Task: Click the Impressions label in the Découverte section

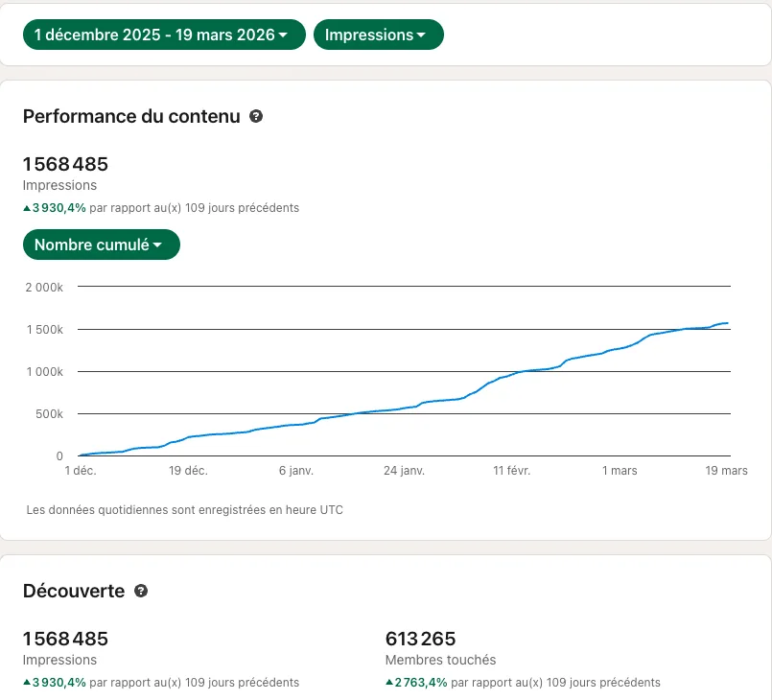Action: 59,660
